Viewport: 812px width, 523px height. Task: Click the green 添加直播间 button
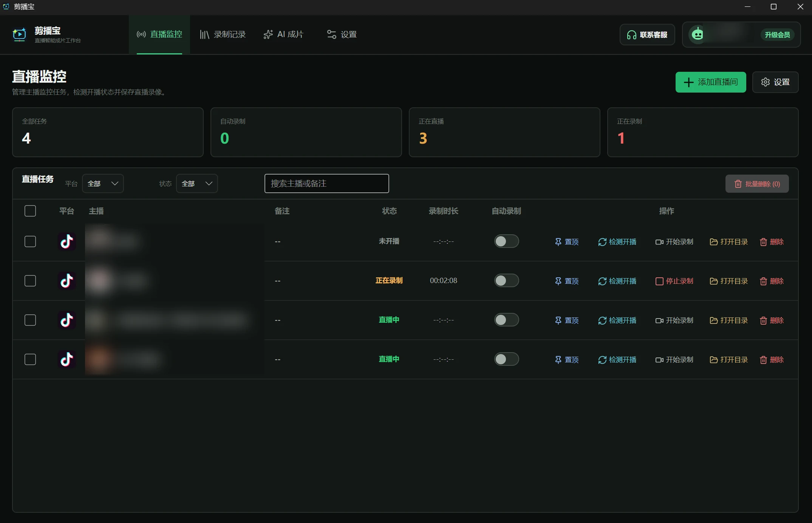click(710, 82)
